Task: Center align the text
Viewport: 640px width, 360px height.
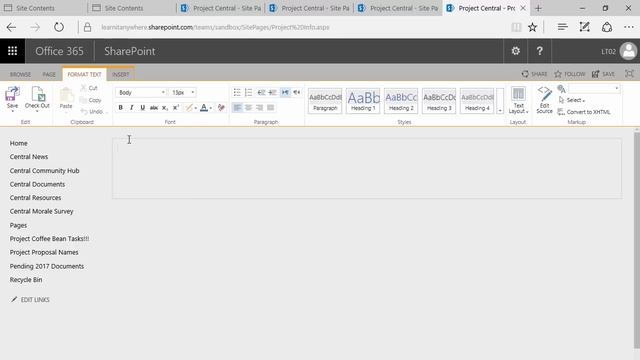Action: (248, 108)
